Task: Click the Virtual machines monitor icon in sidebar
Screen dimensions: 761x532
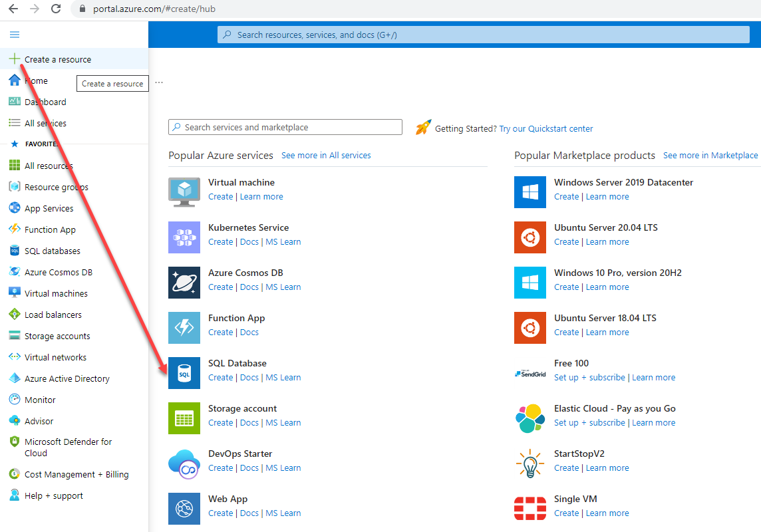Action: [x=15, y=293]
